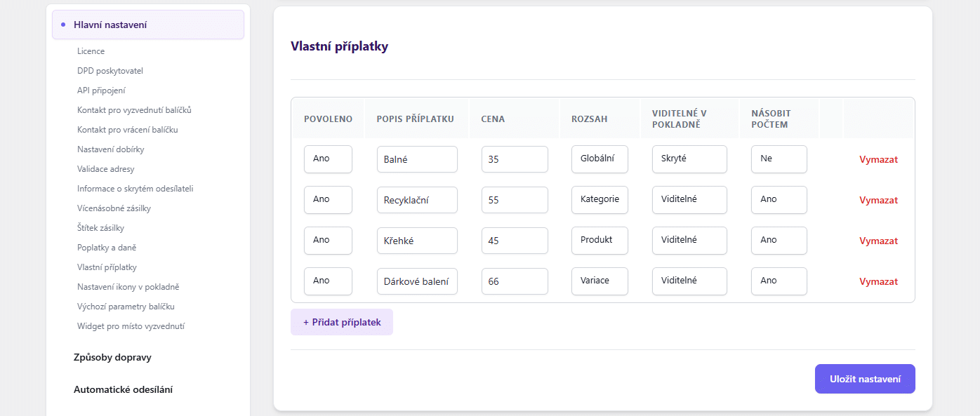Save with the Uložit nastavení button

pyautogui.click(x=865, y=379)
